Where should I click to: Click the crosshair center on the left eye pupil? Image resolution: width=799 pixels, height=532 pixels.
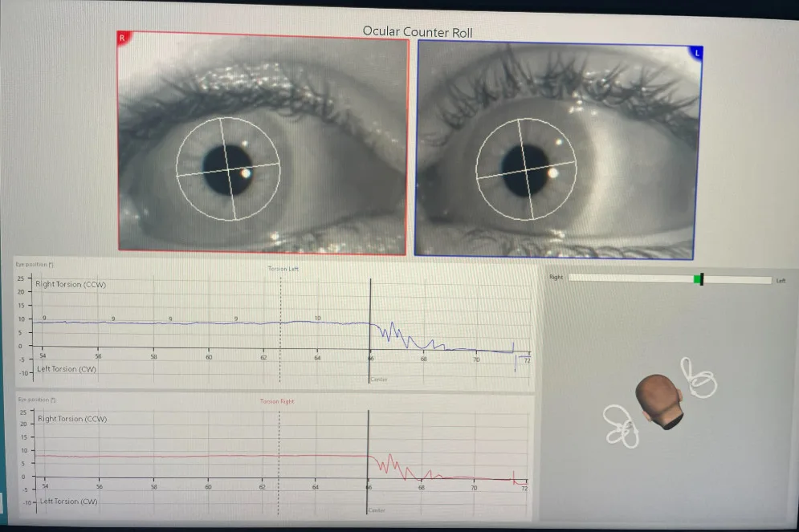point(524,168)
